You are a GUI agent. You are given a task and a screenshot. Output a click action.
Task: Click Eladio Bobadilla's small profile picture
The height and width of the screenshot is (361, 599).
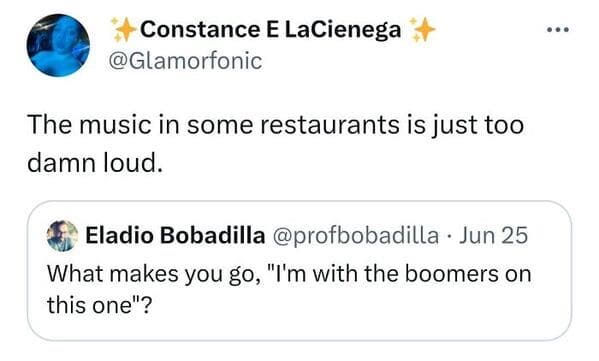(62, 236)
